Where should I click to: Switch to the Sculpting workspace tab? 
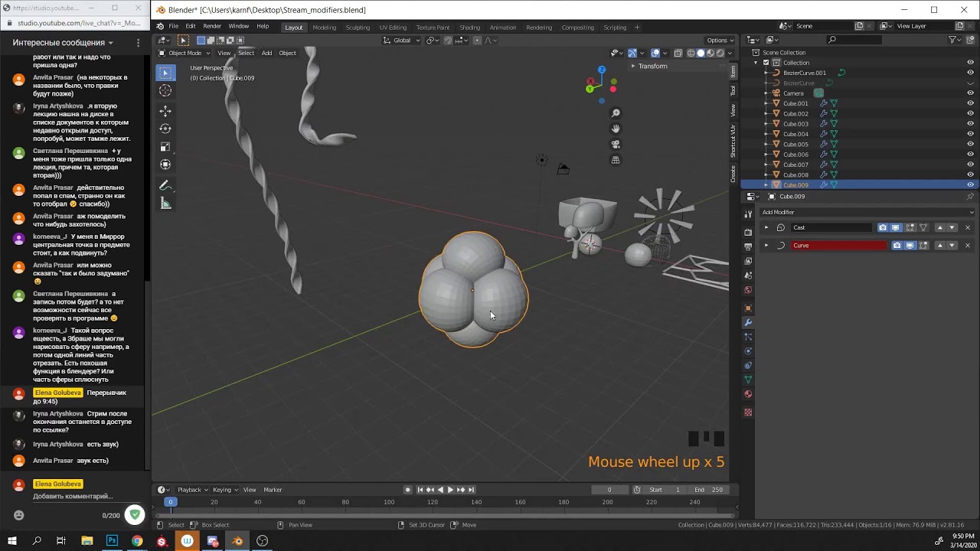click(358, 28)
